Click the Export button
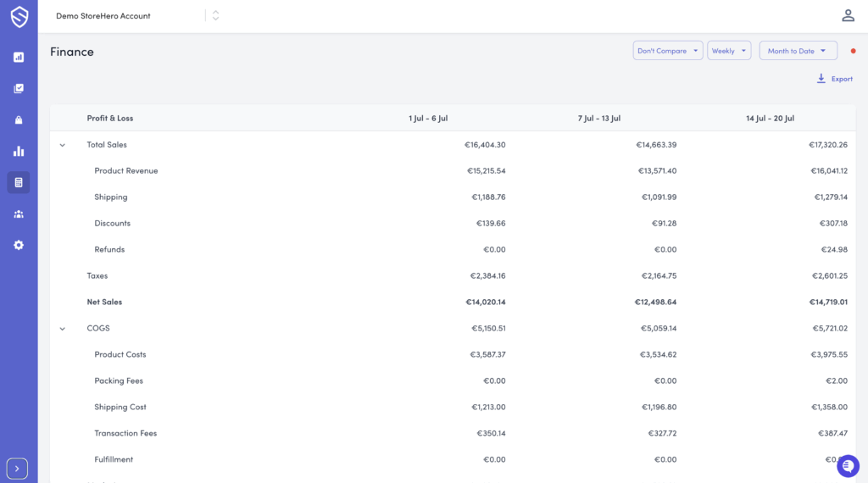The width and height of the screenshot is (868, 483). [x=834, y=79]
